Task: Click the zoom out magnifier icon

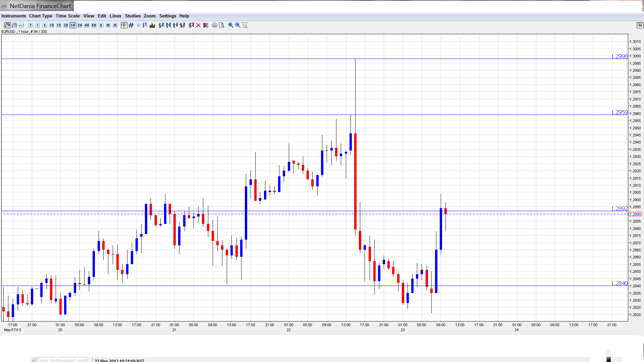Action: tap(238, 25)
